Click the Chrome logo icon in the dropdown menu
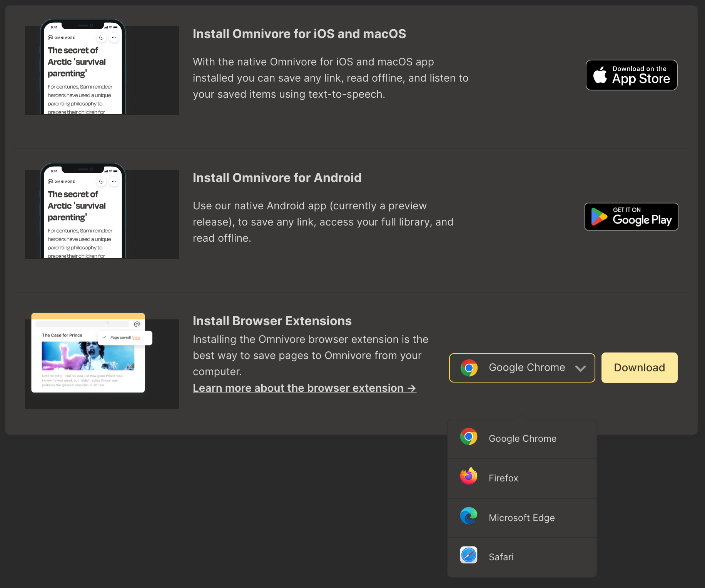 [469, 436]
